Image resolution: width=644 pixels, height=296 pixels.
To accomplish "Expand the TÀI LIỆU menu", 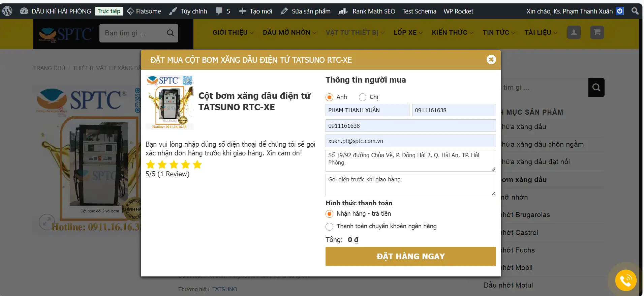I will [x=541, y=32].
